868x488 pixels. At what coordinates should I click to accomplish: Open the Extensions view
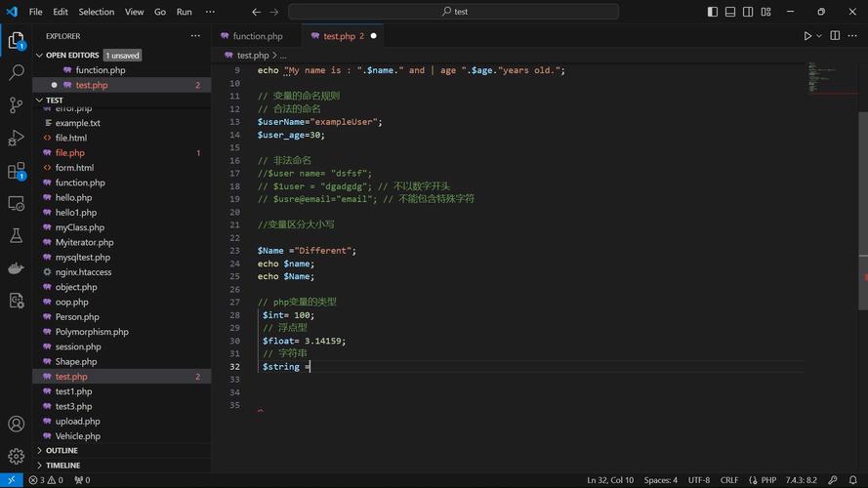click(16, 171)
